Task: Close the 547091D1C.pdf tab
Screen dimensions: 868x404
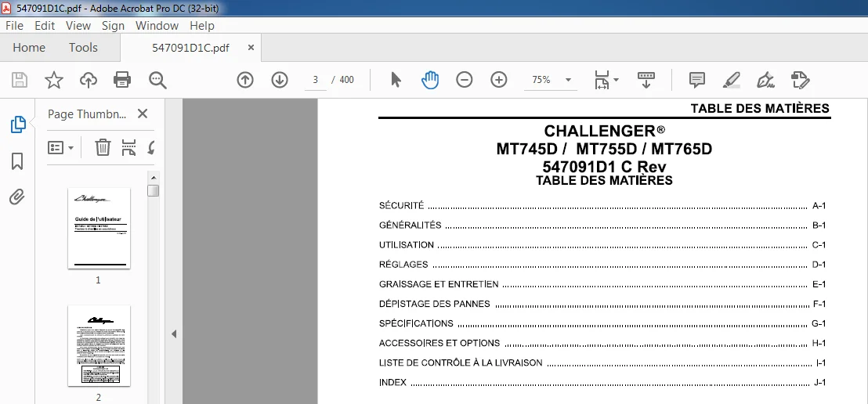Action: pos(251,48)
